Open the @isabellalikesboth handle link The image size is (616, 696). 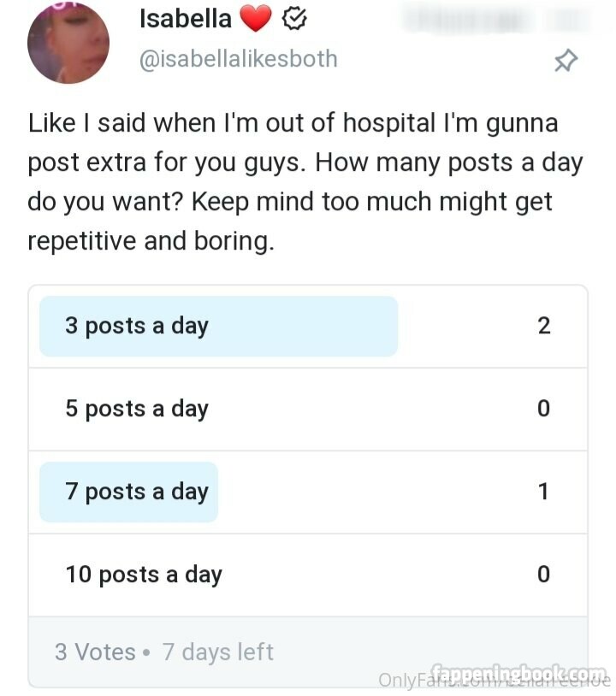(238, 59)
